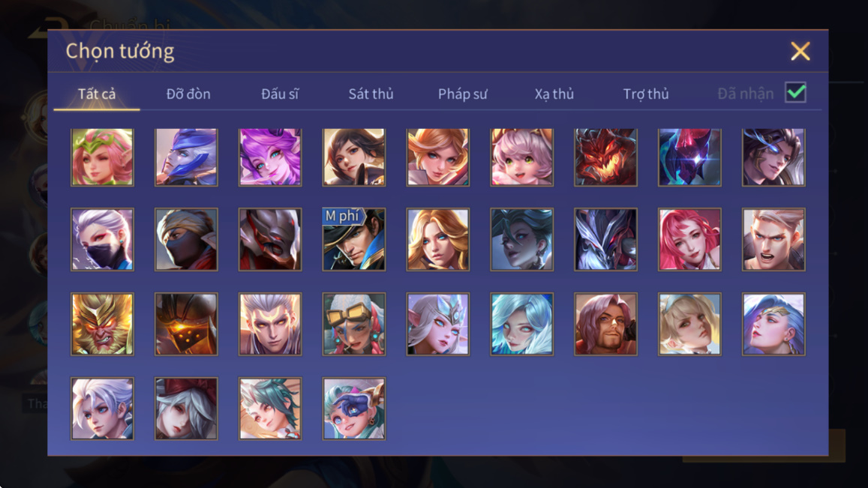Switch to the Trợ thủ tab

645,94
